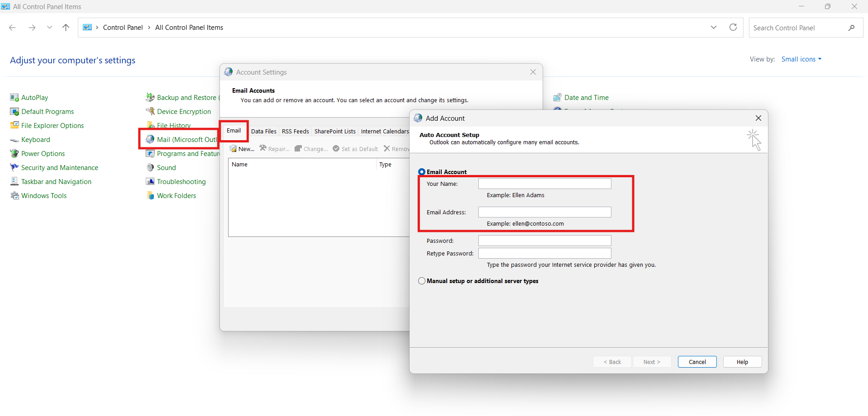Choose Manual setup or additional server types
Image resolution: width=868 pixels, height=416 pixels.
tap(421, 280)
